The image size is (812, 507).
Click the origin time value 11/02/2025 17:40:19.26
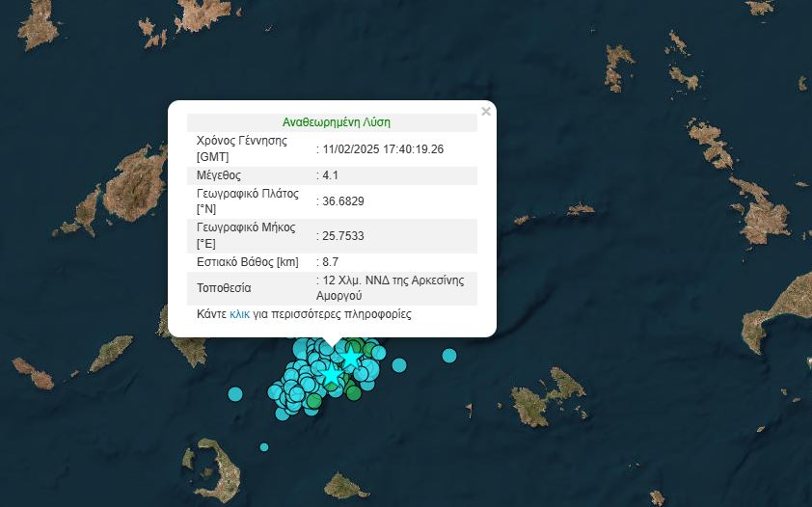(383, 148)
